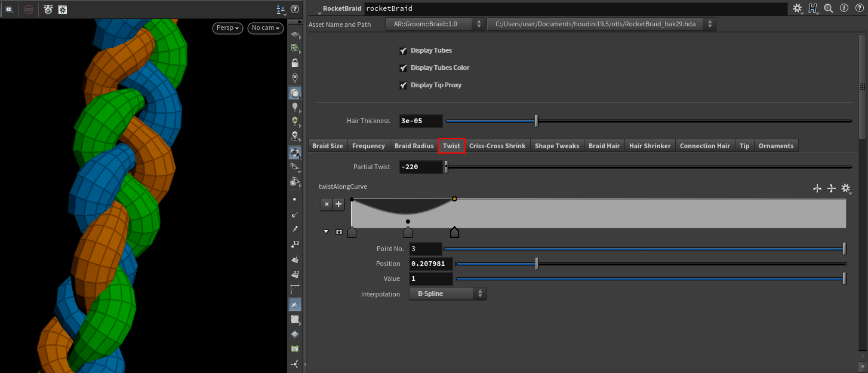Switch to the Braid Radius tab
This screenshot has width=868, height=373.
[414, 146]
